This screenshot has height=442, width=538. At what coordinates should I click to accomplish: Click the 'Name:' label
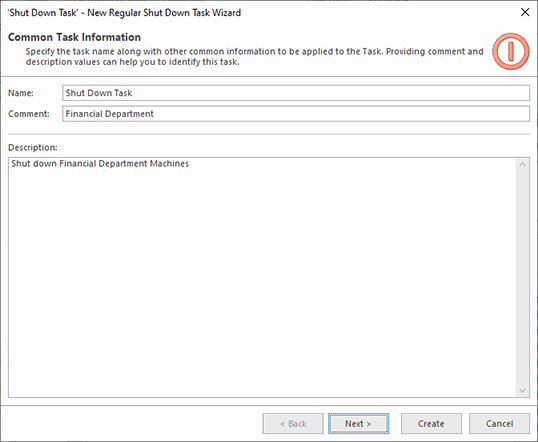(21, 93)
